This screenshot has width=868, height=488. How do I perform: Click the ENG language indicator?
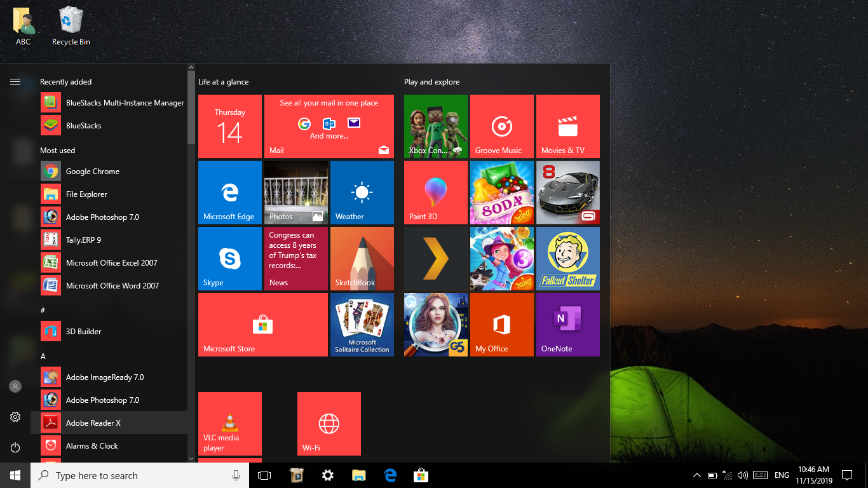(x=782, y=475)
